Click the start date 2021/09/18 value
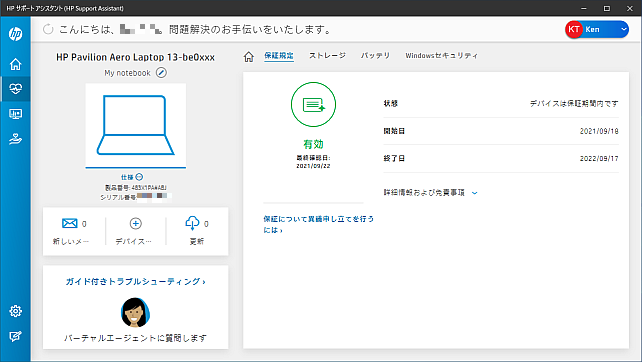This screenshot has height=362, width=642. tap(599, 131)
